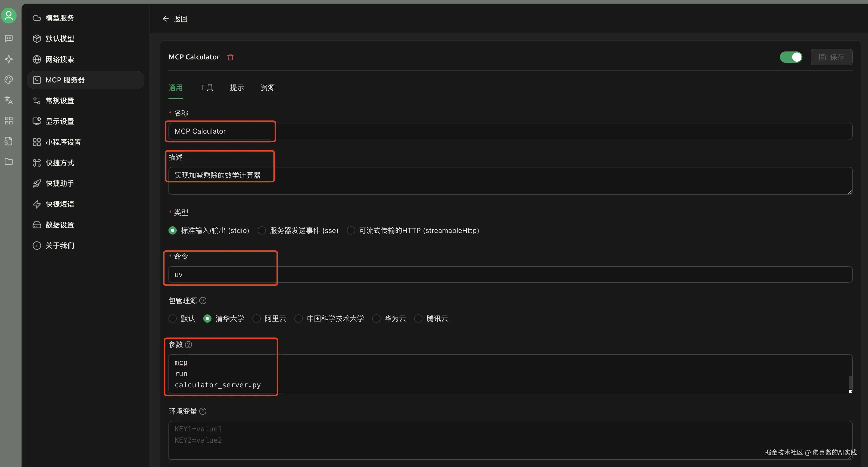Viewport: 868px width, 467px height.
Task: Click help icon next to 参数
Action: [189, 344]
